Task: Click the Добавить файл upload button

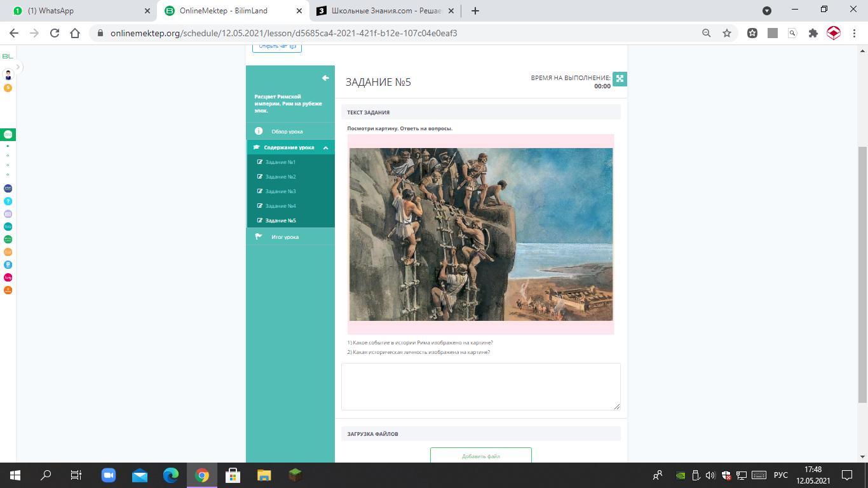Action: pyautogui.click(x=481, y=455)
